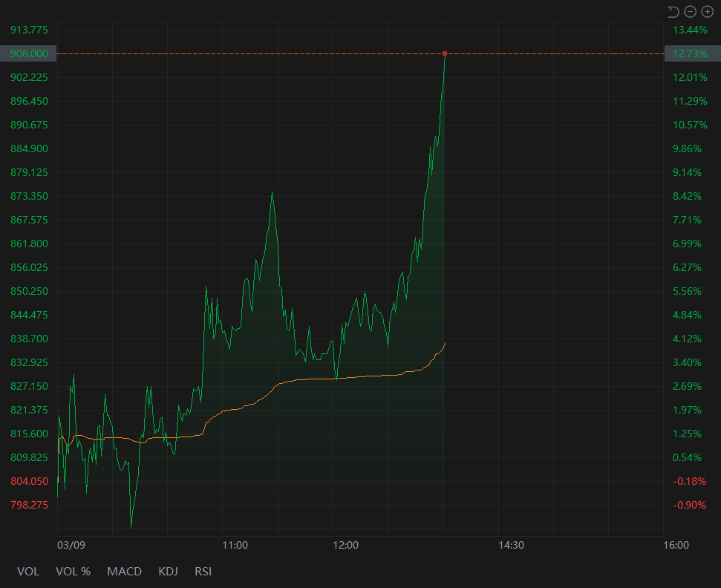Viewport: 721px width, 588px height.
Task: Click the 913.775 price axis label
Action: [x=29, y=30]
